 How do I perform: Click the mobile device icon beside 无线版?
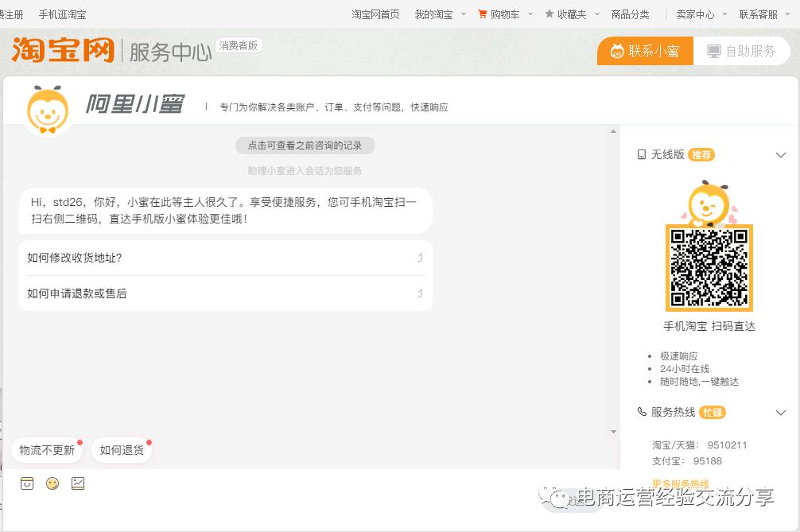click(x=642, y=154)
